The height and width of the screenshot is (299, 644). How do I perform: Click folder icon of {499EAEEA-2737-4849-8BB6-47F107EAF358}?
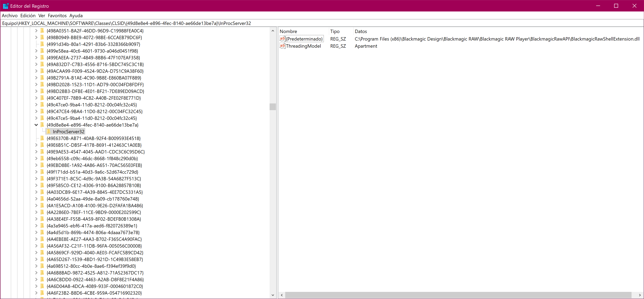pos(42,58)
